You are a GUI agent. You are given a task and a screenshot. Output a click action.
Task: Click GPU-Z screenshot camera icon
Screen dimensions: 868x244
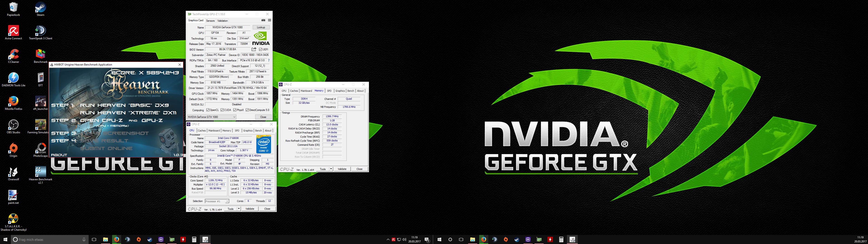pos(263,20)
